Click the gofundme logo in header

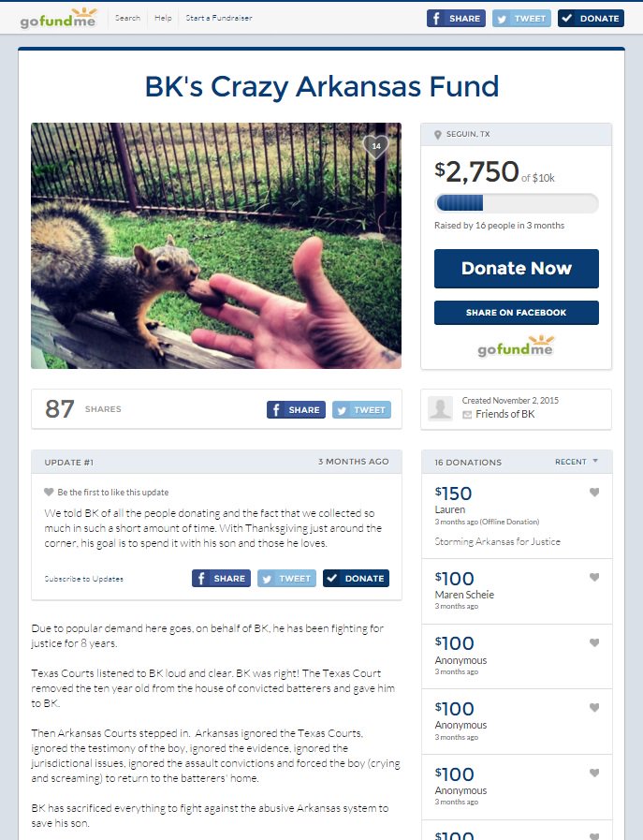pos(58,18)
